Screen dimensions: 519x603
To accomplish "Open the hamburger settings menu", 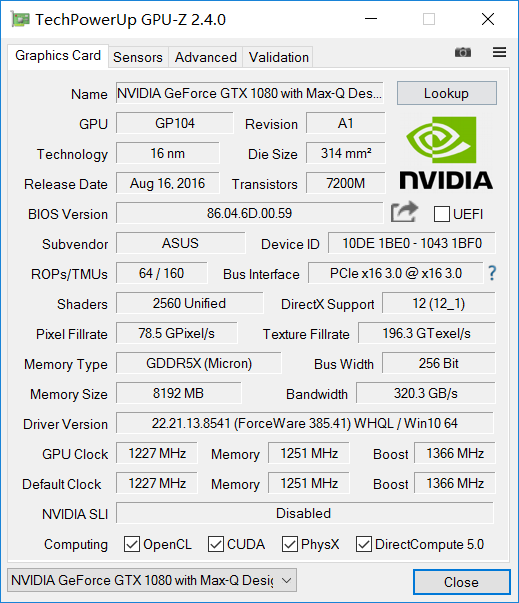I will point(499,52).
